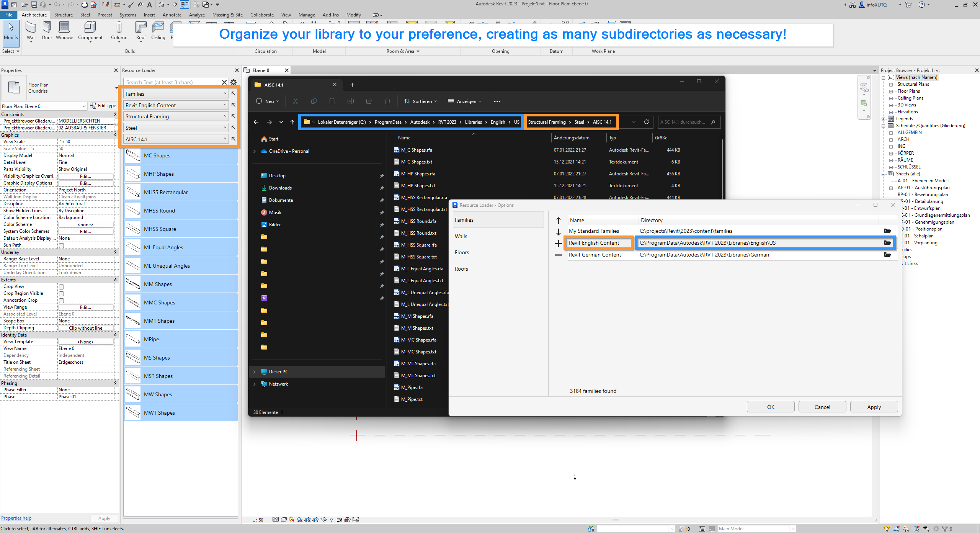Open the Structure ribbon tab
Screen dimensions: 980x533
[x=63, y=15]
